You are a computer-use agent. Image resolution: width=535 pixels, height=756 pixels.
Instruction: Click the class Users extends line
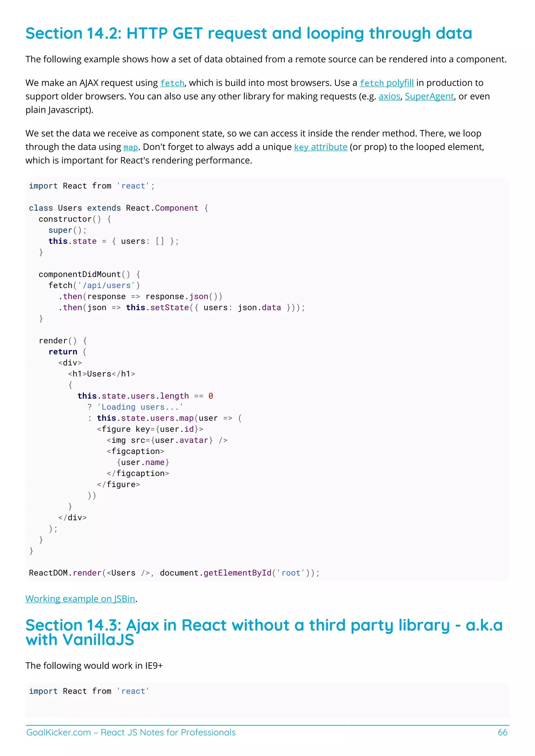tap(118, 208)
